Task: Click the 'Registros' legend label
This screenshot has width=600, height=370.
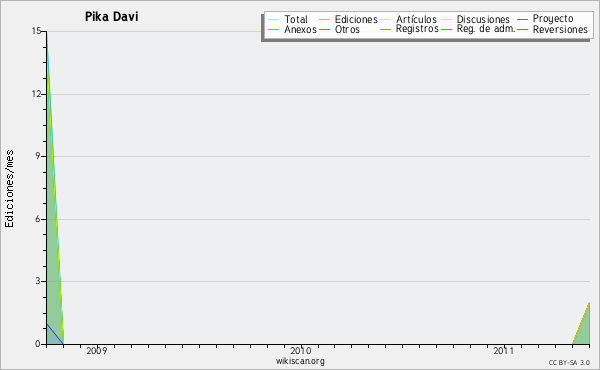Action: pyautogui.click(x=417, y=29)
